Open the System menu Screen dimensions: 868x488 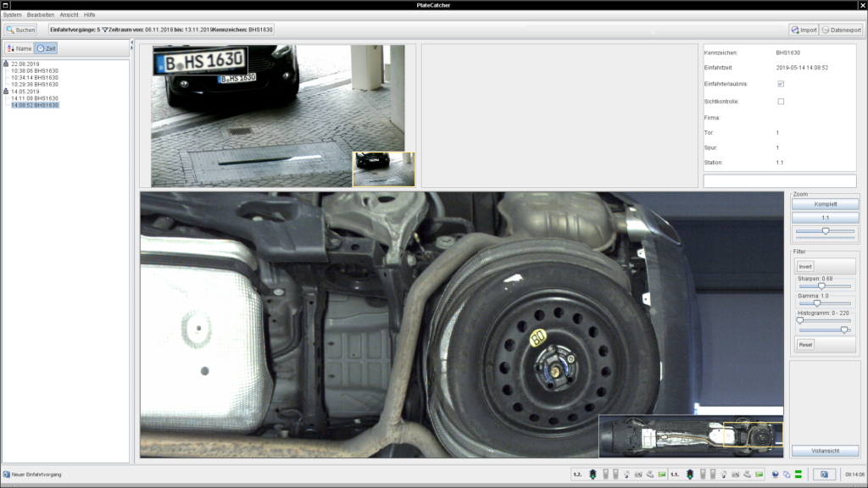(x=12, y=15)
